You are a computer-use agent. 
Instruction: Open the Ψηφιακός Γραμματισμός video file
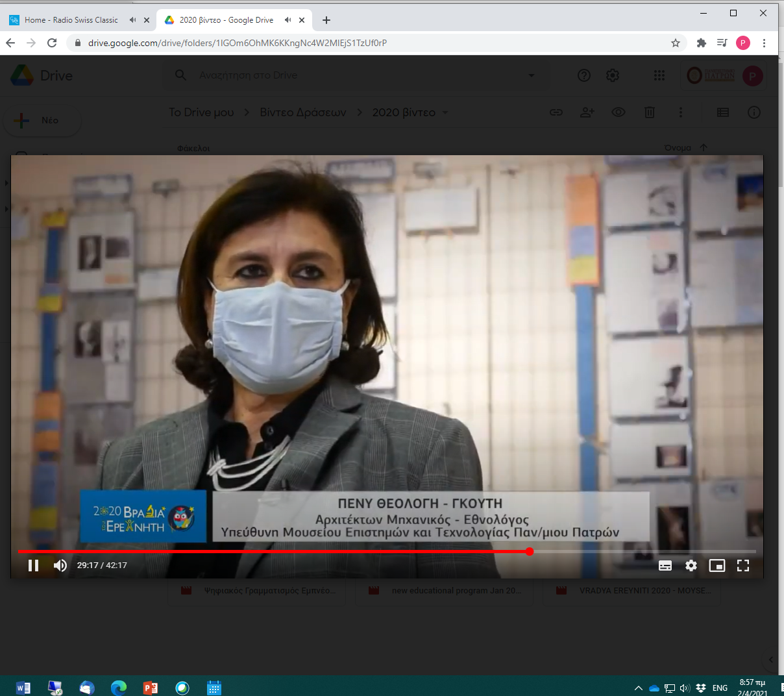tap(258, 591)
